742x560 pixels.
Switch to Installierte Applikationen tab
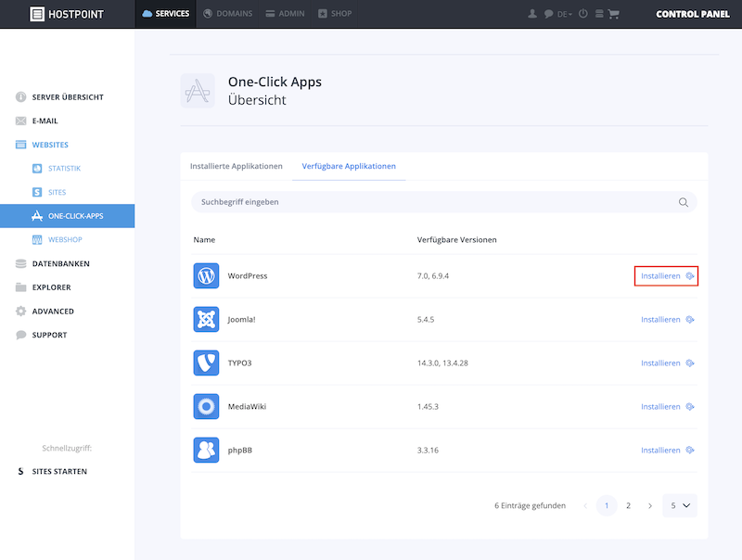[x=237, y=166]
